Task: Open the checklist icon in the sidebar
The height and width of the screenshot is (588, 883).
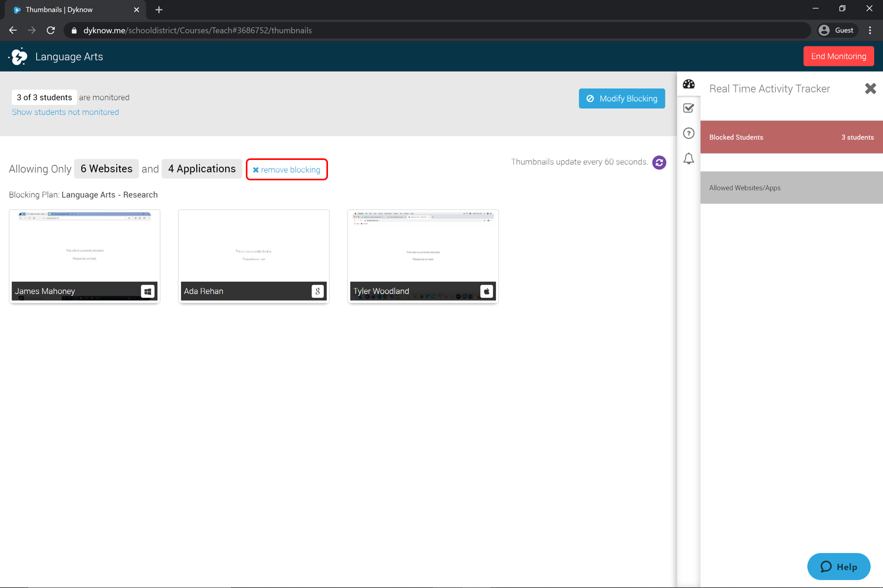Action: tap(688, 108)
